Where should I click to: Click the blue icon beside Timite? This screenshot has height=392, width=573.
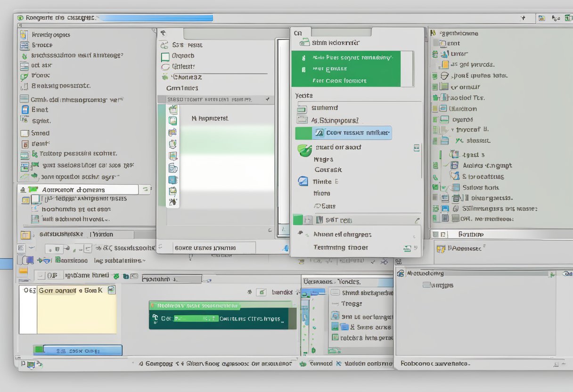303,181
